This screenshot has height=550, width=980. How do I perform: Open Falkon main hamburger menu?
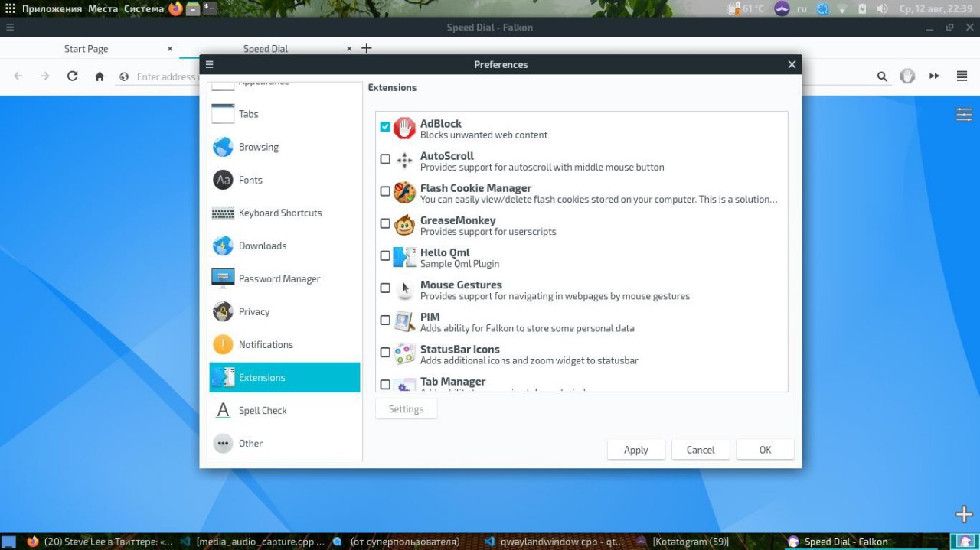[x=962, y=76]
